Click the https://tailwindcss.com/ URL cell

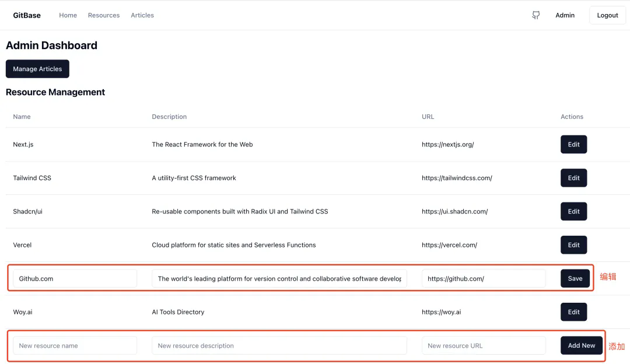pos(457,178)
